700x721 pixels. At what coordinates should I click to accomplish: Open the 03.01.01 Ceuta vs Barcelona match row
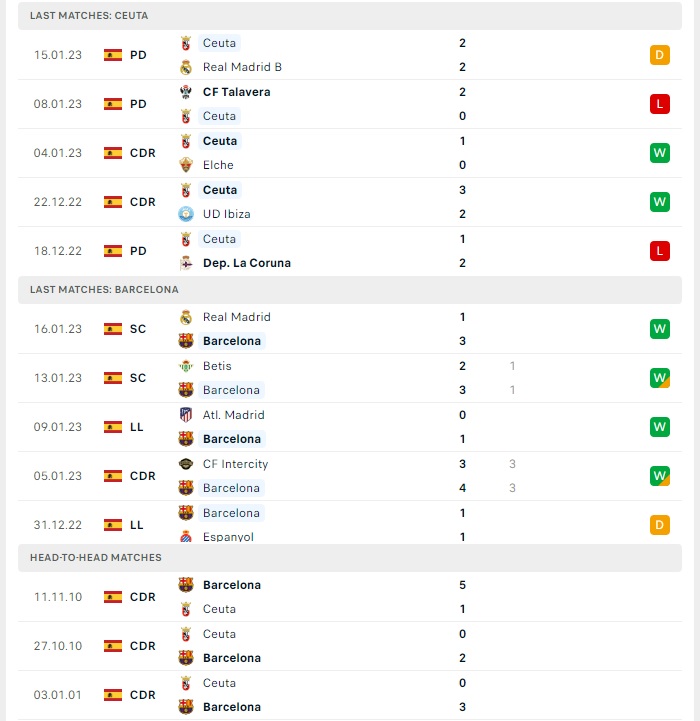tap(350, 695)
